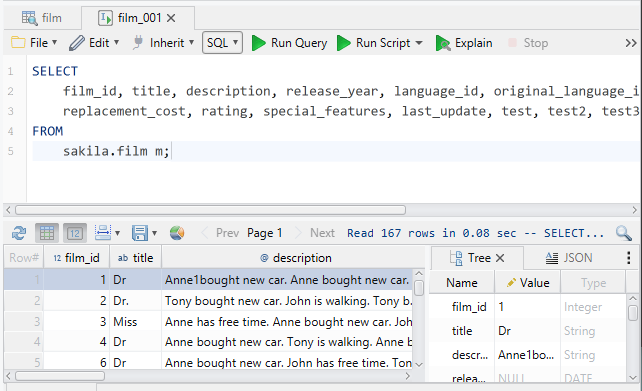Open the Inherit dropdown
This screenshot has width=642, height=391.
click(x=163, y=43)
